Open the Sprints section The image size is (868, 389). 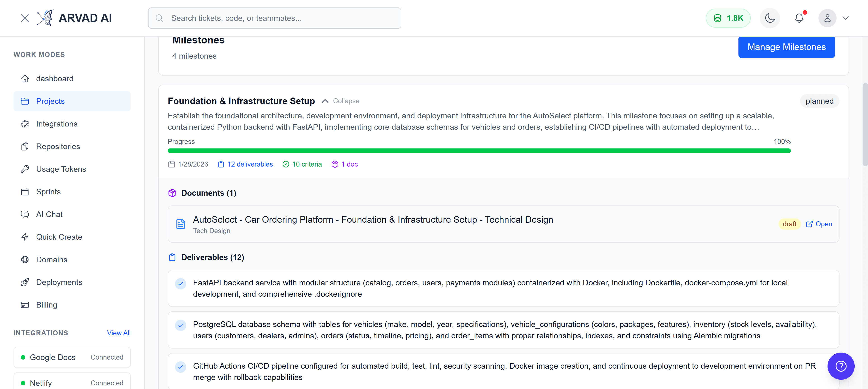click(x=48, y=191)
